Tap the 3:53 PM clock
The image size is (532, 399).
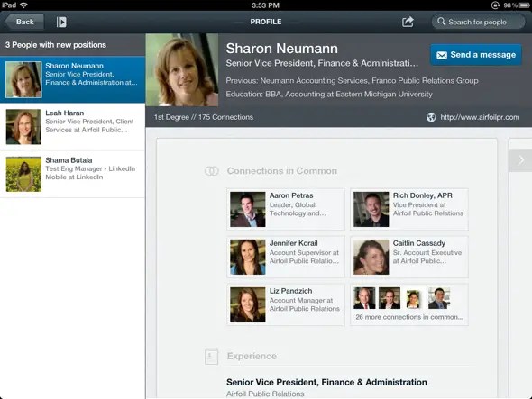tap(266, 5)
